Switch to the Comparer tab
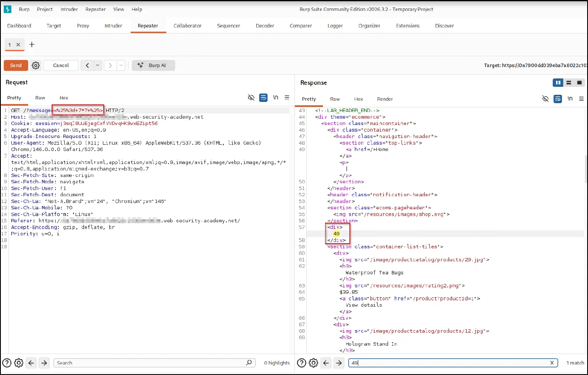The image size is (588, 375). (301, 26)
